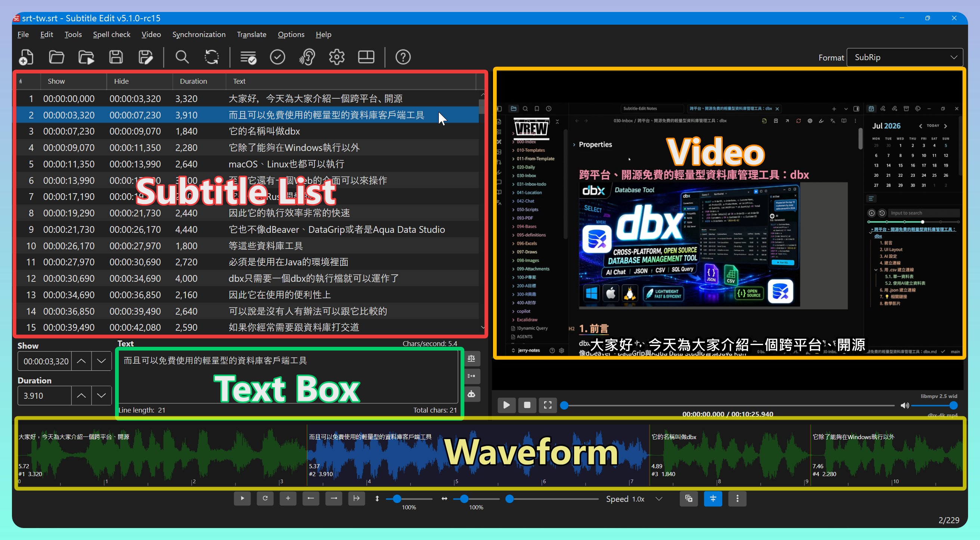Click the circled checkmark toolbar icon
The height and width of the screenshot is (540, 980).
(277, 58)
